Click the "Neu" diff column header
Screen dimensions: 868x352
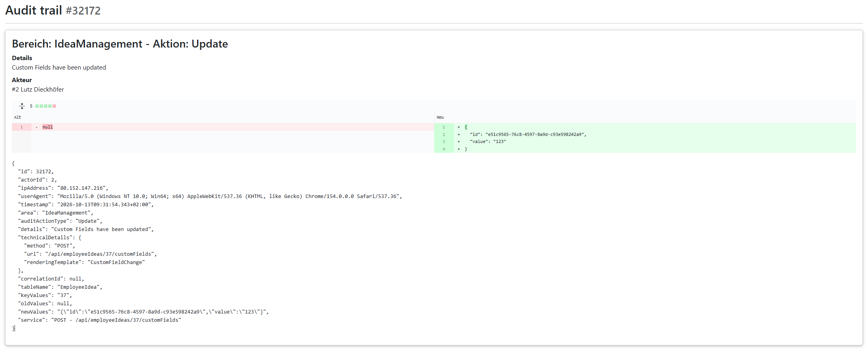tap(440, 117)
